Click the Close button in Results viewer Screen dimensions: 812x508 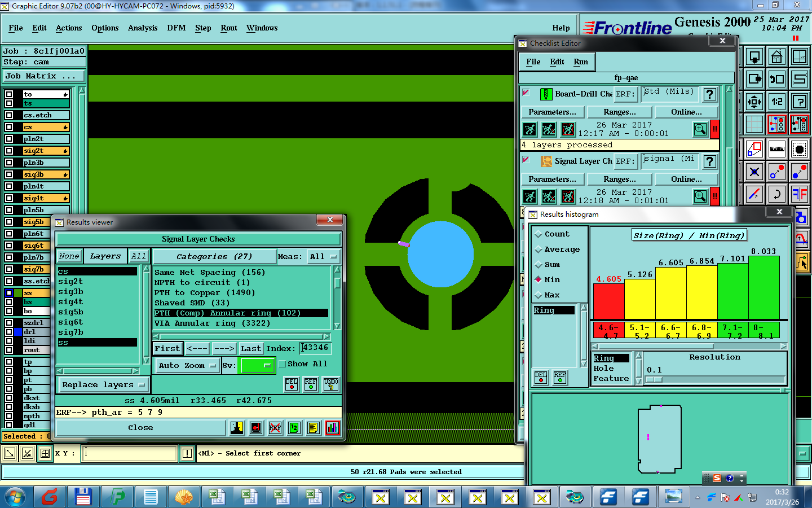click(x=140, y=428)
